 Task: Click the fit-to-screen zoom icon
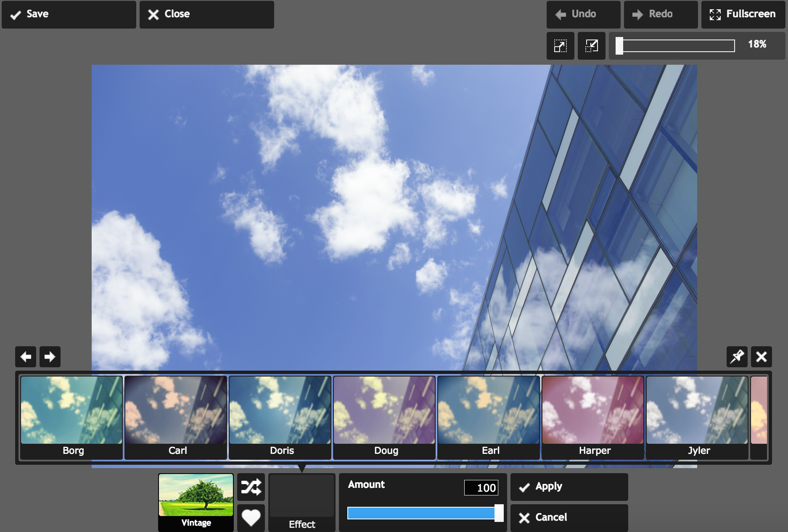click(x=561, y=46)
